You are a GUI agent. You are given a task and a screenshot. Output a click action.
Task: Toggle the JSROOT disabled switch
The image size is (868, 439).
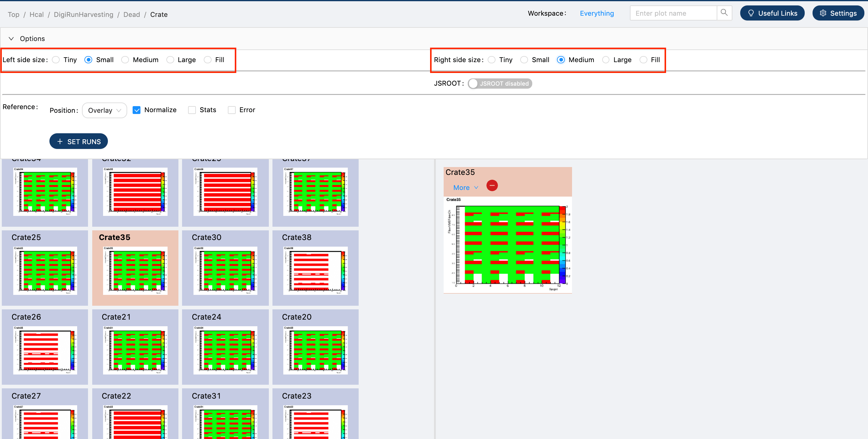[499, 84]
